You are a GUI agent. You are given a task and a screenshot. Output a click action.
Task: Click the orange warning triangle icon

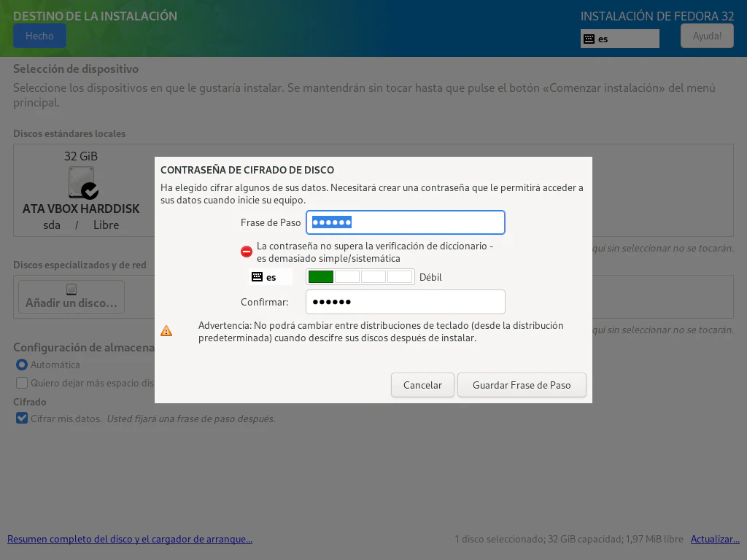click(x=166, y=331)
